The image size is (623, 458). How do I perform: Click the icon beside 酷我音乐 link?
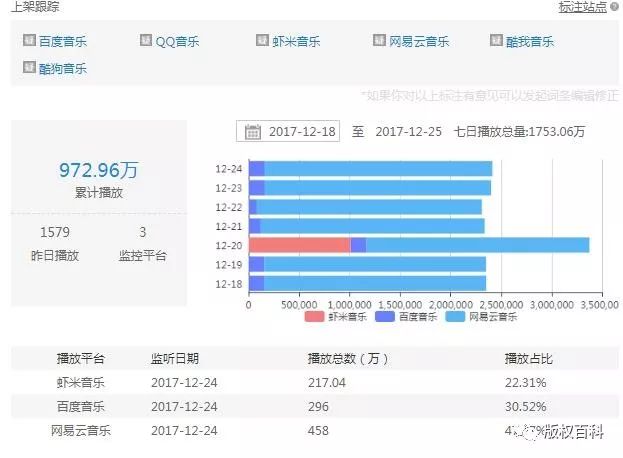496,40
